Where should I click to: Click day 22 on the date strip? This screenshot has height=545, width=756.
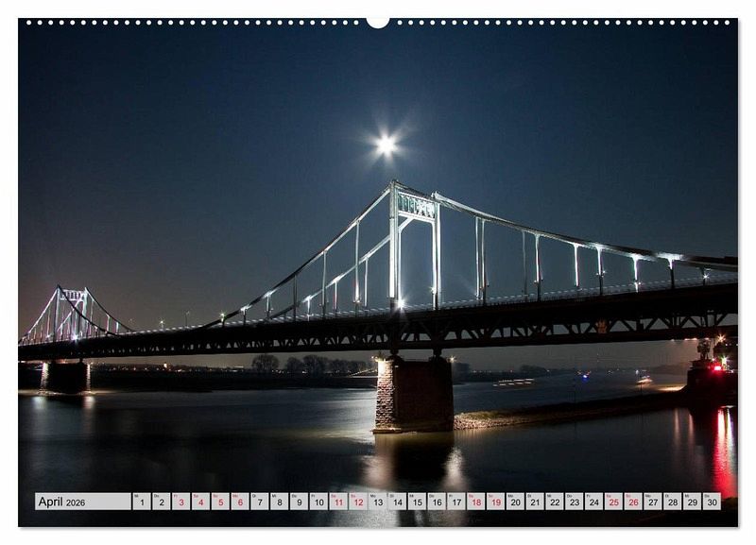click(x=554, y=502)
